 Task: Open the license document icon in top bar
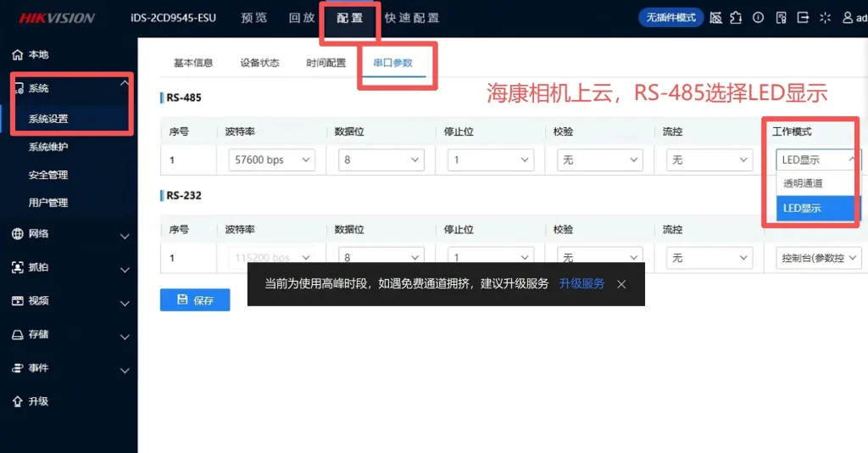[781, 18]
